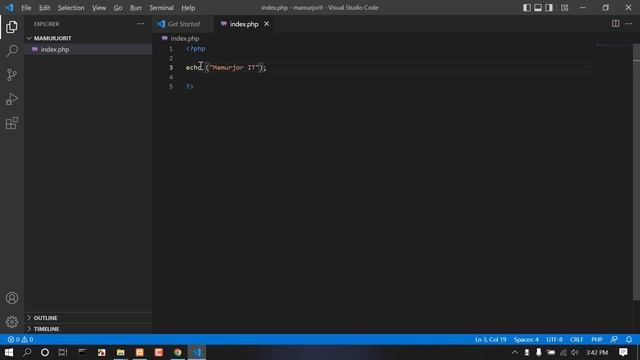Toggle the bottom panel layout button
Image resolution: width=640 pixels, height=360 pixels.
pos(538,8)
